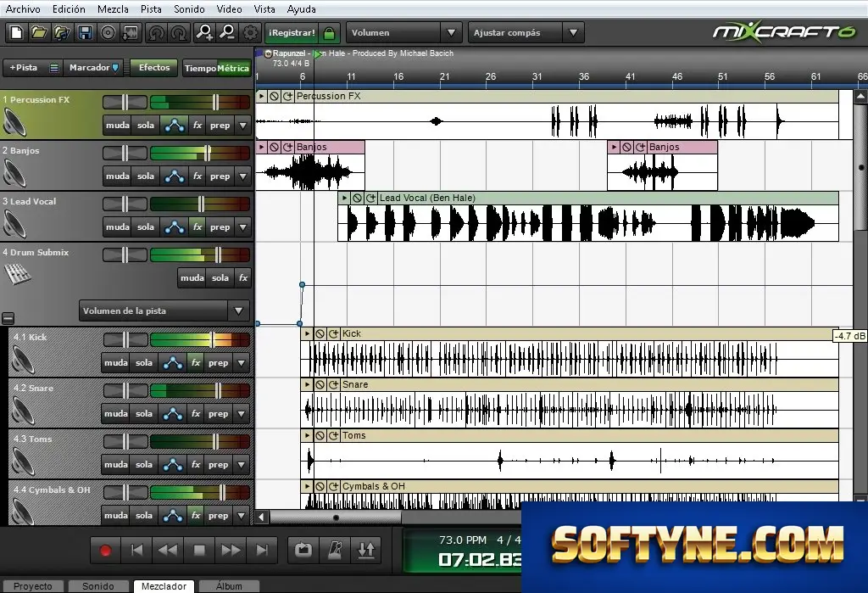Open the Volumen dropdown in toolbar
This screenshot has width=868, height=593.
[403, 33]
